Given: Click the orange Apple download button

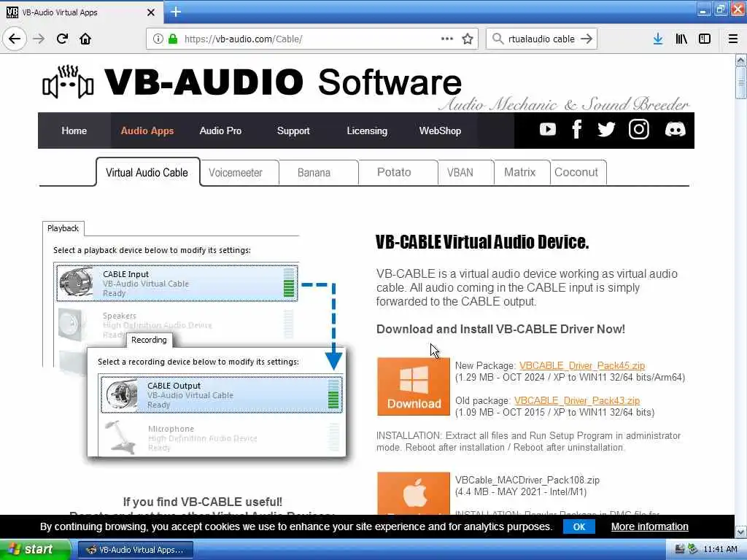Looking at the screenshot, I should pos(414,493).
